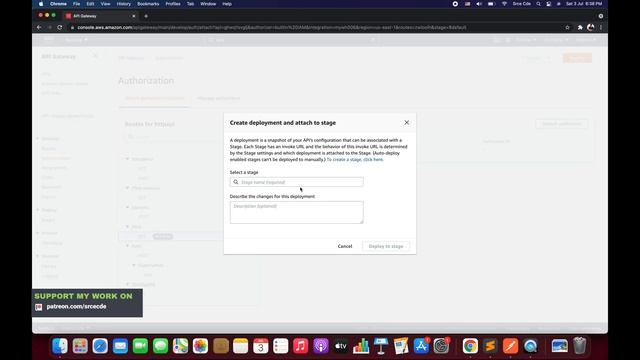Open the Chrome application menu
Image resolution: width=640 pixels, height=360 pixels.
click(58, 4)
